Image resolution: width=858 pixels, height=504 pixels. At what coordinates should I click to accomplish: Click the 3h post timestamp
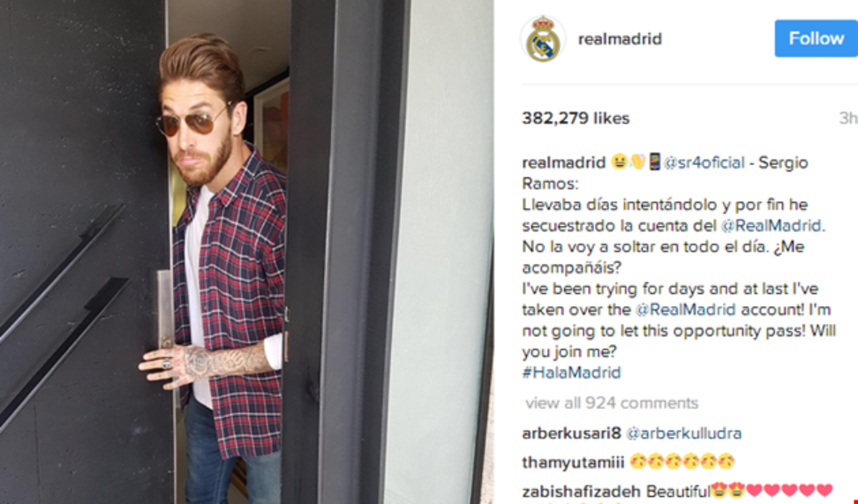pos(848,118)
